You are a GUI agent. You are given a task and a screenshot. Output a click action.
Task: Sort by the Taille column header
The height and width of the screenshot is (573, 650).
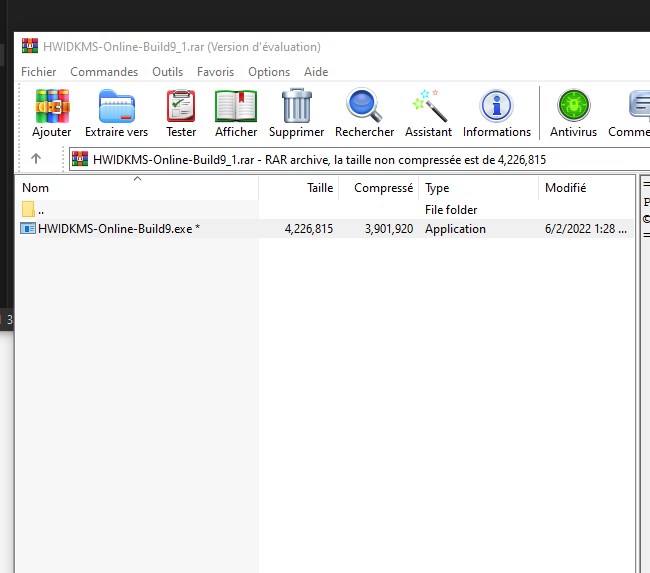[299, 188]
